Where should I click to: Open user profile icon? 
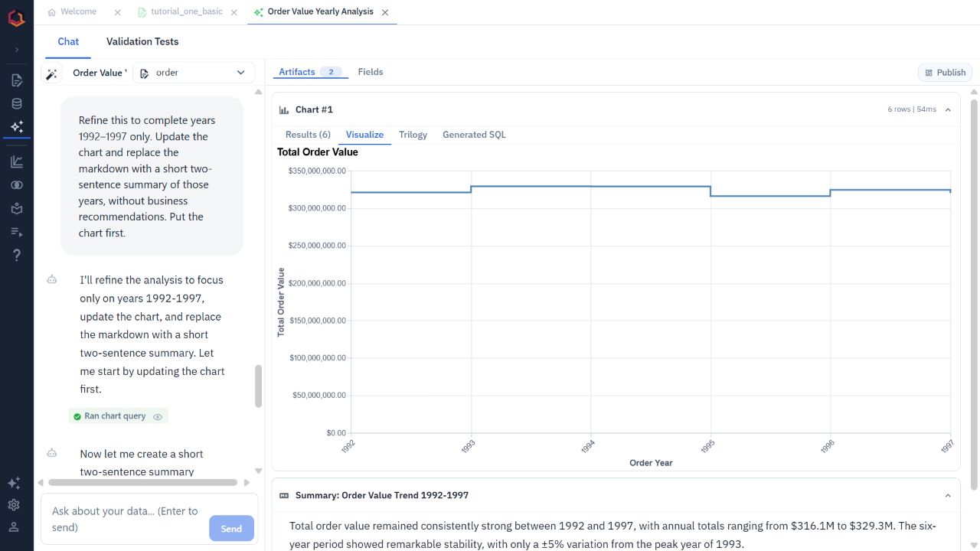[14, 527]
